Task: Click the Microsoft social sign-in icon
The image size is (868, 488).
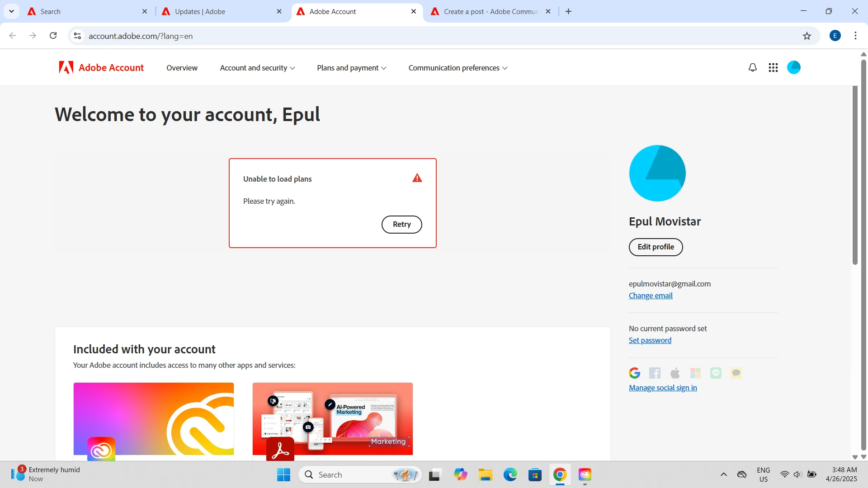Action: [695, 373]
